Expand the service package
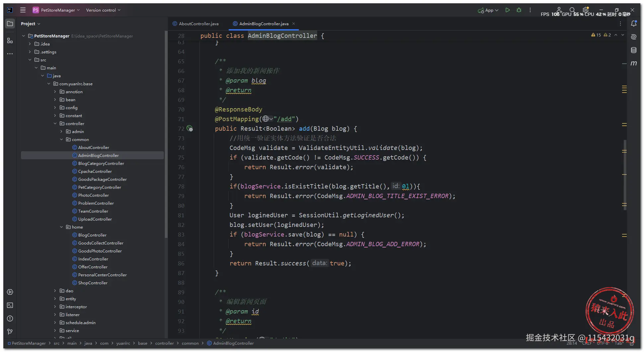This screenshot has height=352, width=644. click(x=55, y=330)
